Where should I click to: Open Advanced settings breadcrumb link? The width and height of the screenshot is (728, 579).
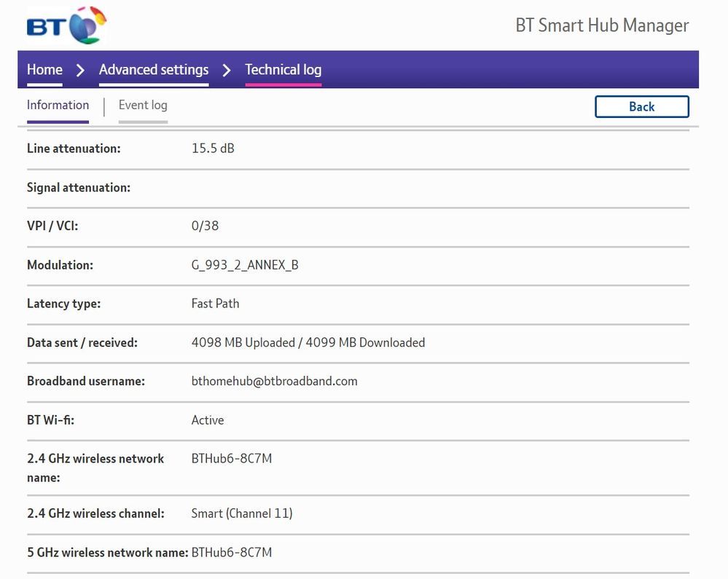point(154,70)
